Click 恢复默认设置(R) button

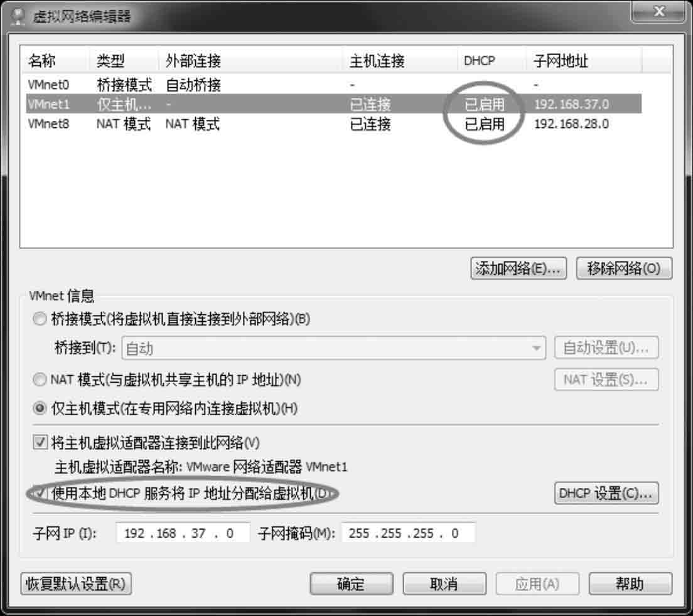(x=76, y=584)
